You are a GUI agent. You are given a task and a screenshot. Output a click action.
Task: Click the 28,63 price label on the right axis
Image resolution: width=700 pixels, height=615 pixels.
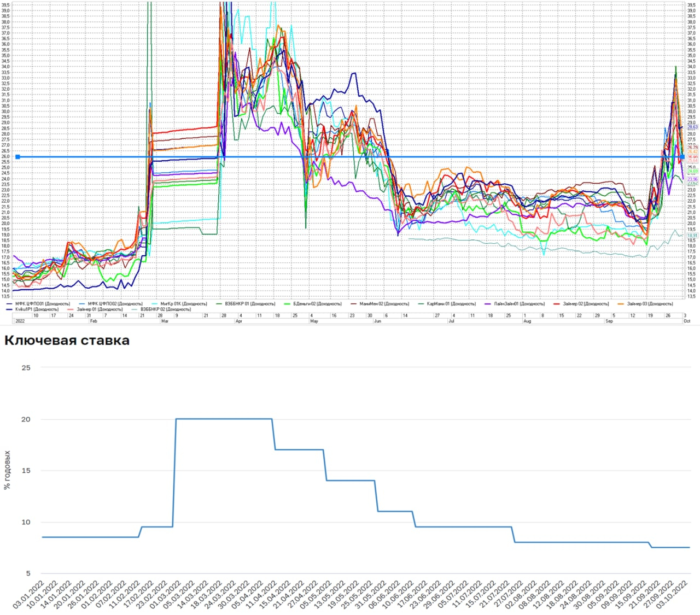point(692,127)
